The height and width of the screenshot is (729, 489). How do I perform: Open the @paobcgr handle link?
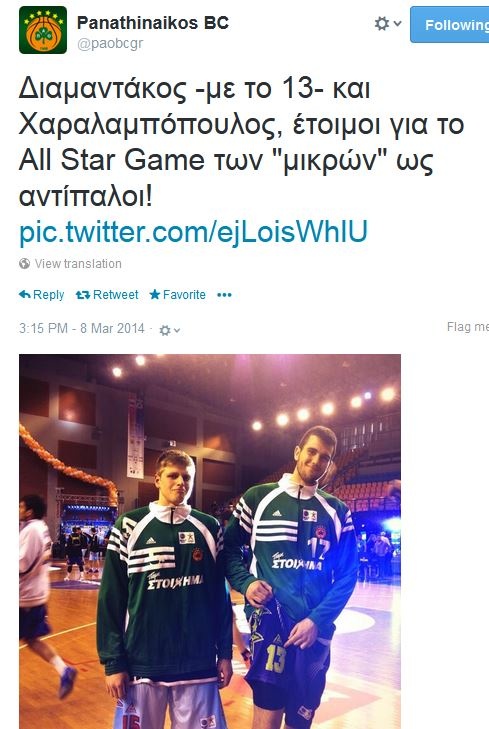(110, 44)
